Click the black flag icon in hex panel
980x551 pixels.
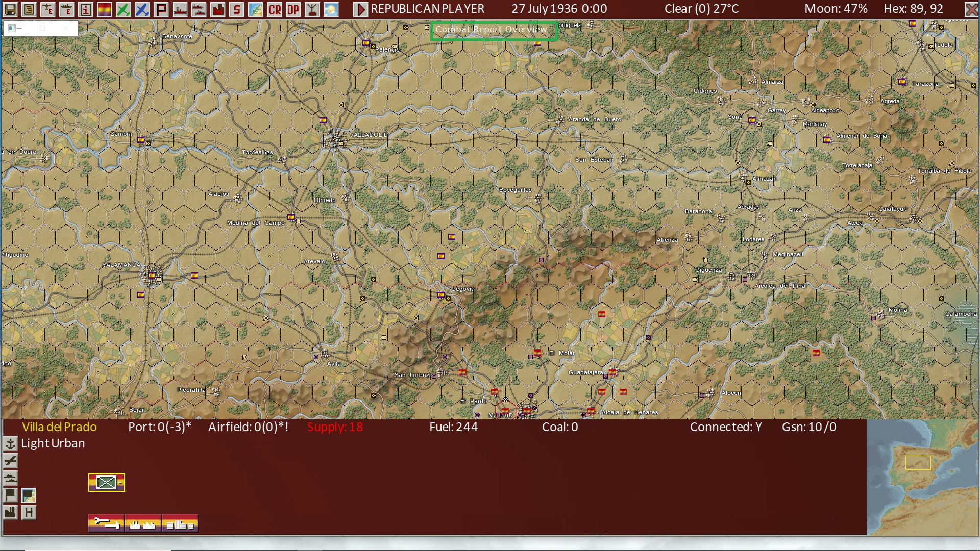click(10, 495)
